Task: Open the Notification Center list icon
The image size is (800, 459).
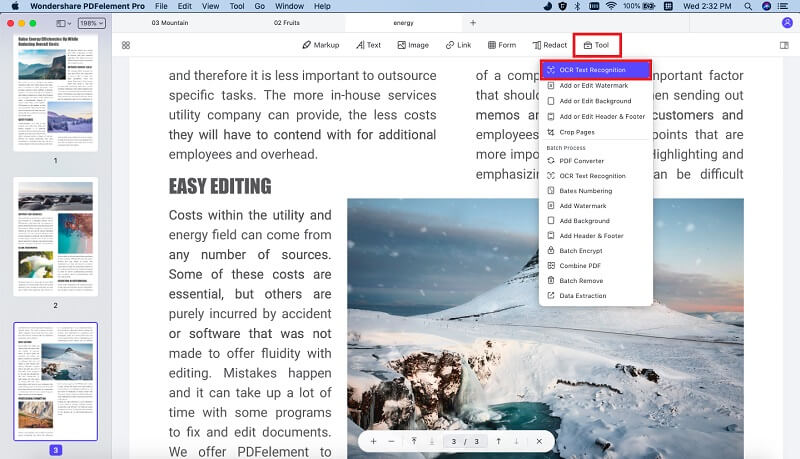Action: [783, 6]
